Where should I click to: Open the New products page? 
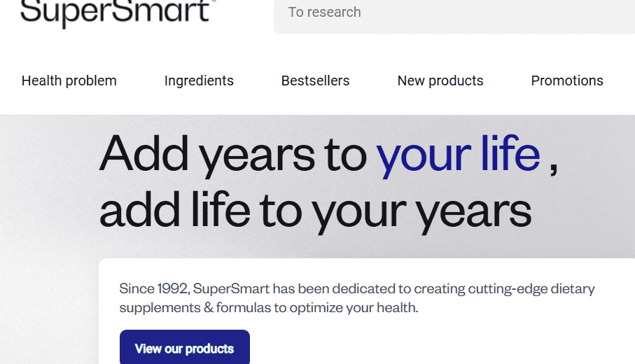[440, 80]
